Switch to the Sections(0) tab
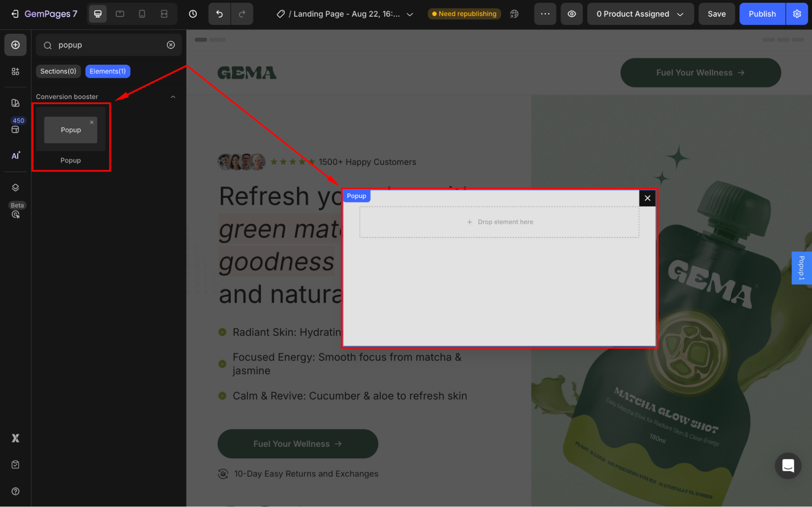This screenshot has height=507, width=812. pos(58,71)
